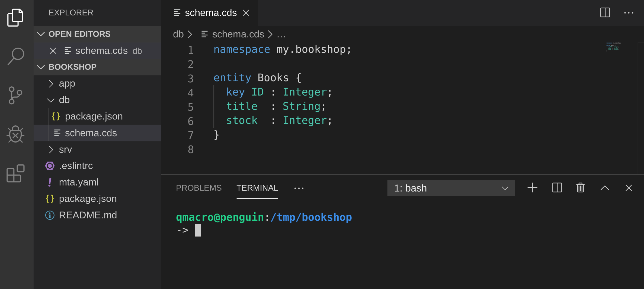Switch to the PROBLEMS panel tab
The height and width of the screenshot is (289, 644).
199,188
